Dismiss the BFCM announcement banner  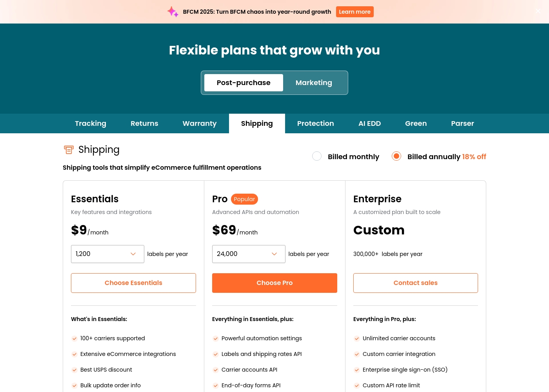pos(538,11)
